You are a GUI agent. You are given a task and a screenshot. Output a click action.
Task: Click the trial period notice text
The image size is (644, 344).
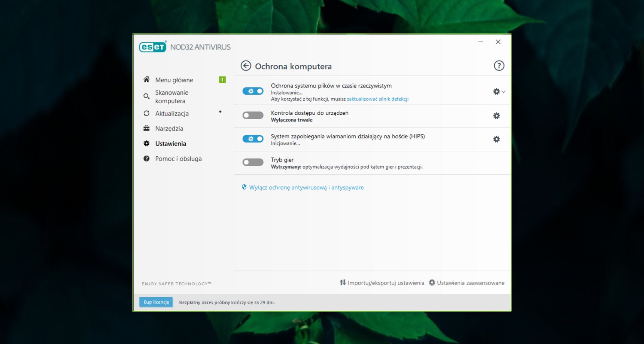[x=227, y=302]
